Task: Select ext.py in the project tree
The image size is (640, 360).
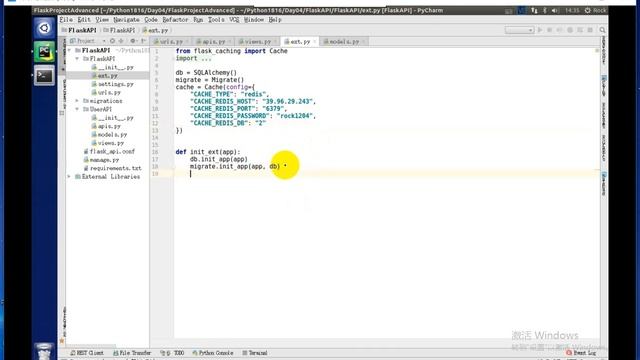Action: click(104, 76)
